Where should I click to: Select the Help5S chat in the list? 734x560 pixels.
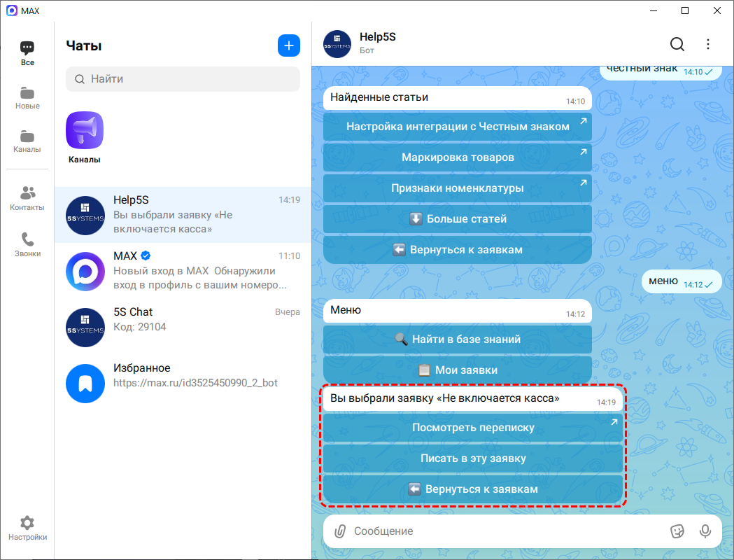[183, 214]
